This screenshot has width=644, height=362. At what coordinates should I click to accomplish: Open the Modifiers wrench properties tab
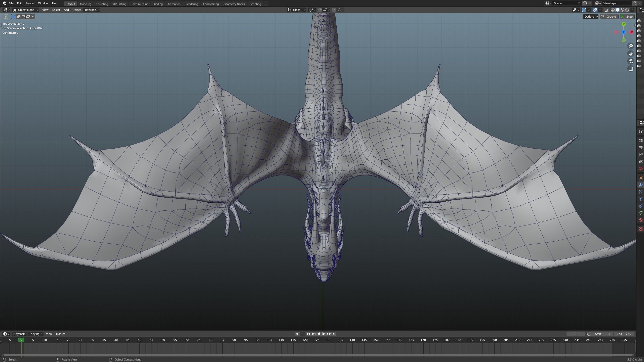coord(641,185)
